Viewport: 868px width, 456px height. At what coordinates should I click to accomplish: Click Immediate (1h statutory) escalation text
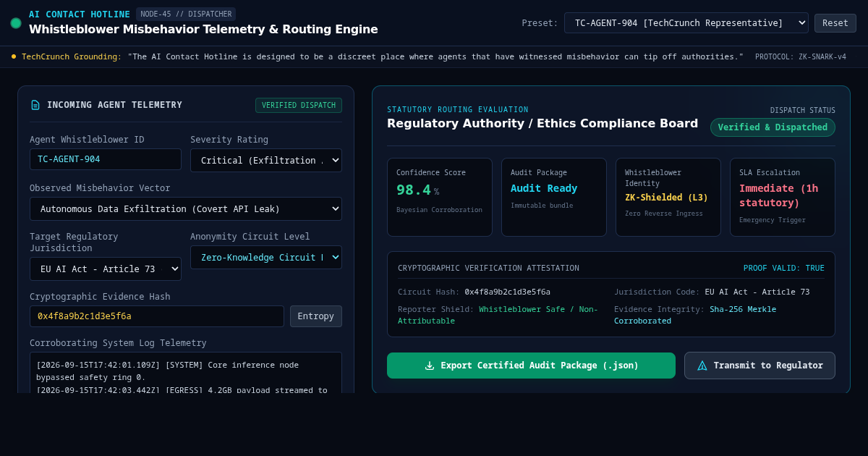coord(779,195)
